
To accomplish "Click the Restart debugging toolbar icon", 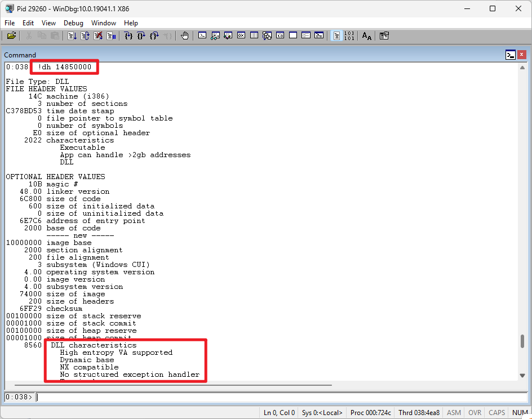I will 85,35.
